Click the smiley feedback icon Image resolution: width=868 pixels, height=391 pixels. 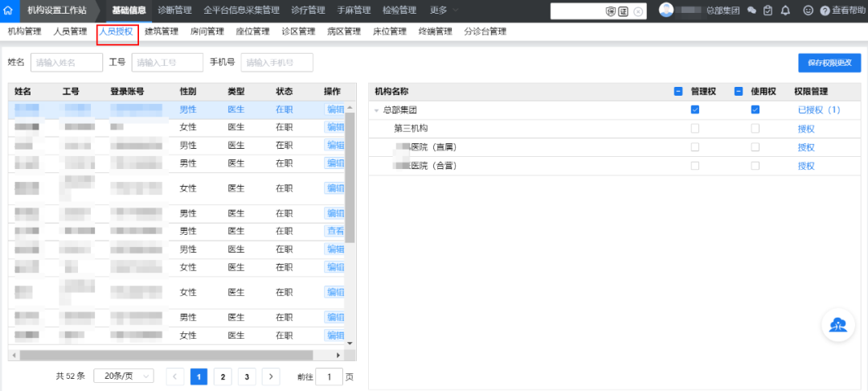click(x=808, y=10)
